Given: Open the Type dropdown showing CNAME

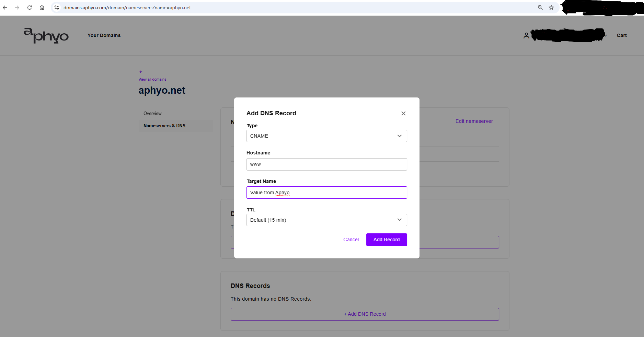Looking at the screenshot, I should [x=327, y=136].
